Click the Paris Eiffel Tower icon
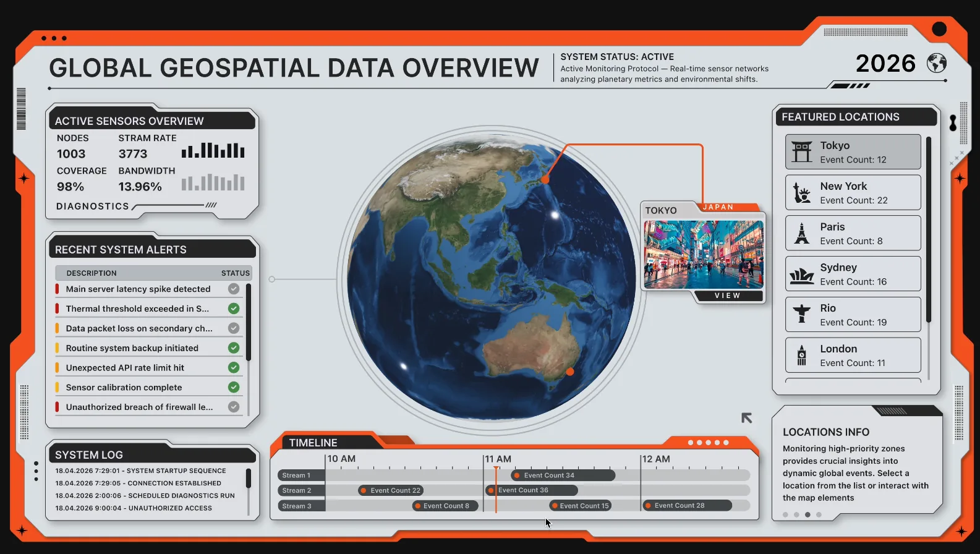The width and height of the screenshot is (980, 554). point(802,233)
